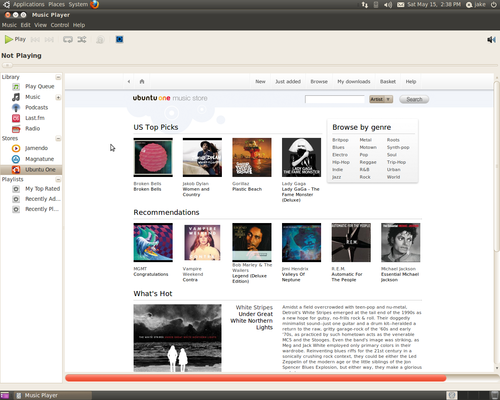Toggle shuffle mode icon
This screenshot has width=500, height=400.
tap(82, 40)
